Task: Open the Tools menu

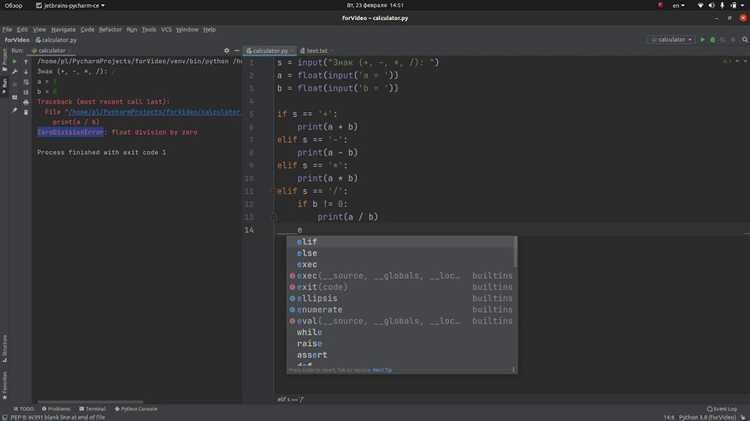Action: 149,30
